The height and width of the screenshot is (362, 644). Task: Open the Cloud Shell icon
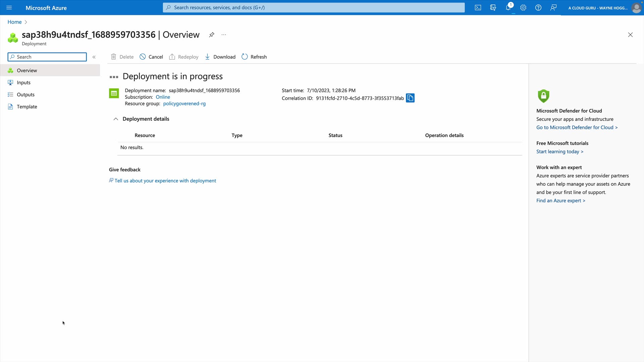(x=478, y=8)
